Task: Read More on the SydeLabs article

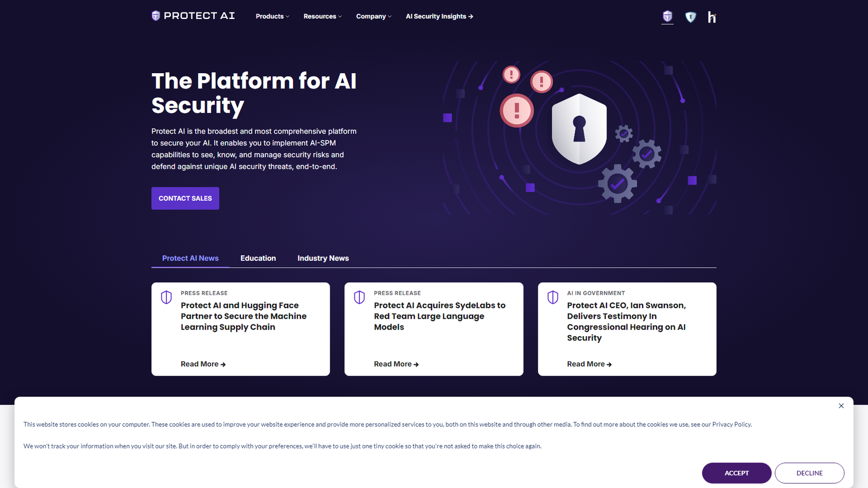Action: (396, 364)
